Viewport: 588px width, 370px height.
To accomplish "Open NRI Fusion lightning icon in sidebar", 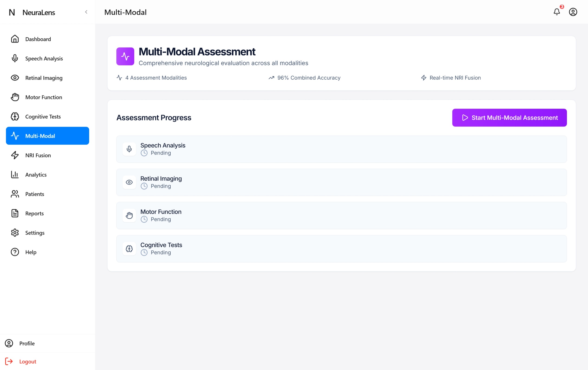I will pos(15,155).
